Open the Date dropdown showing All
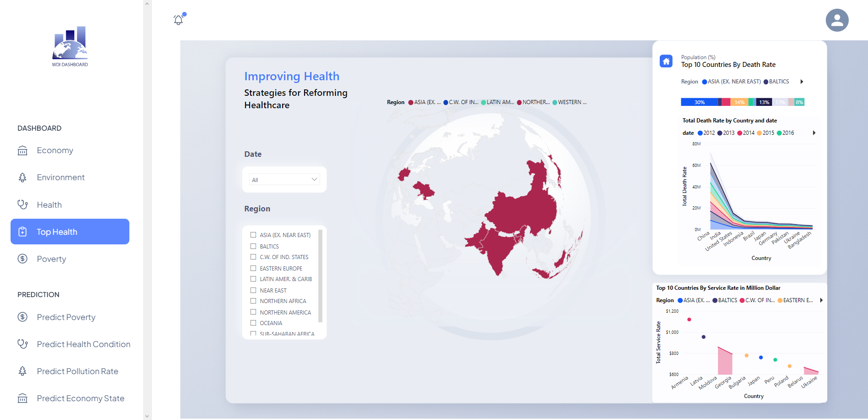 [x=284, y=179]
